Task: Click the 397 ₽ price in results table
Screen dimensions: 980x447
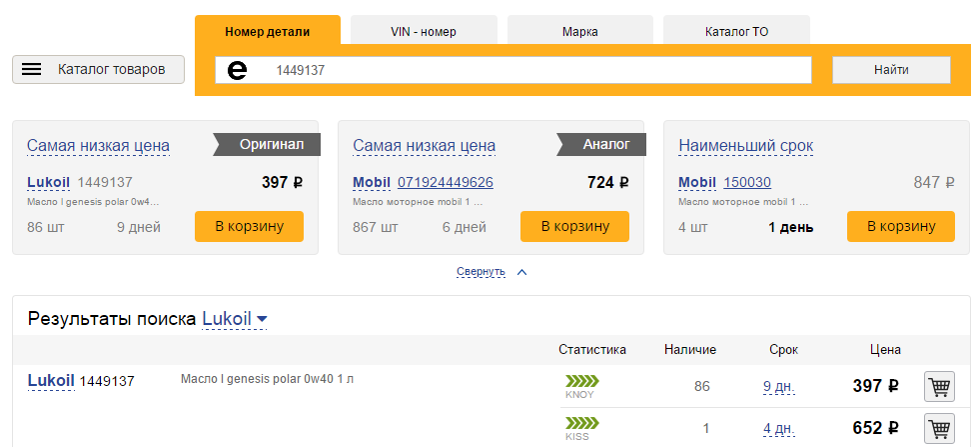Action: point(876,386)
